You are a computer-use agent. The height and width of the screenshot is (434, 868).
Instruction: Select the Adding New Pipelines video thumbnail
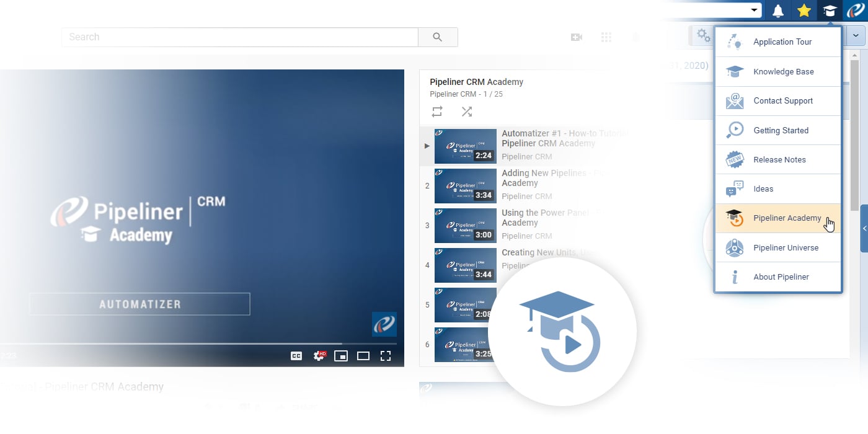click(x=465, y=185)
